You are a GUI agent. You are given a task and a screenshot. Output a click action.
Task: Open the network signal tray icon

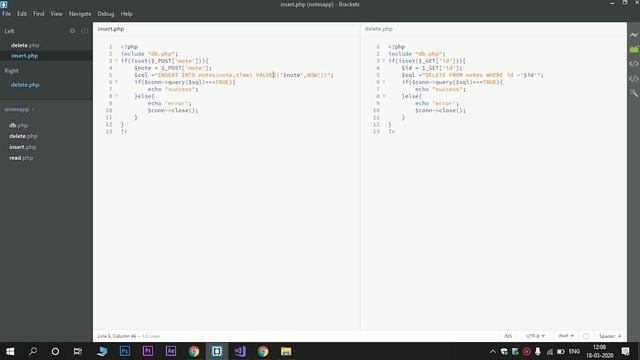point(549,351)
